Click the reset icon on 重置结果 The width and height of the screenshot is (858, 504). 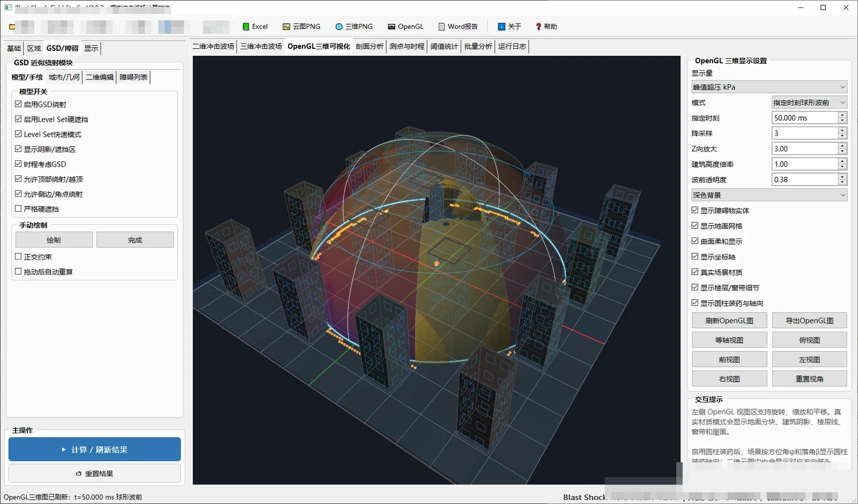click(x=79, y=474)
